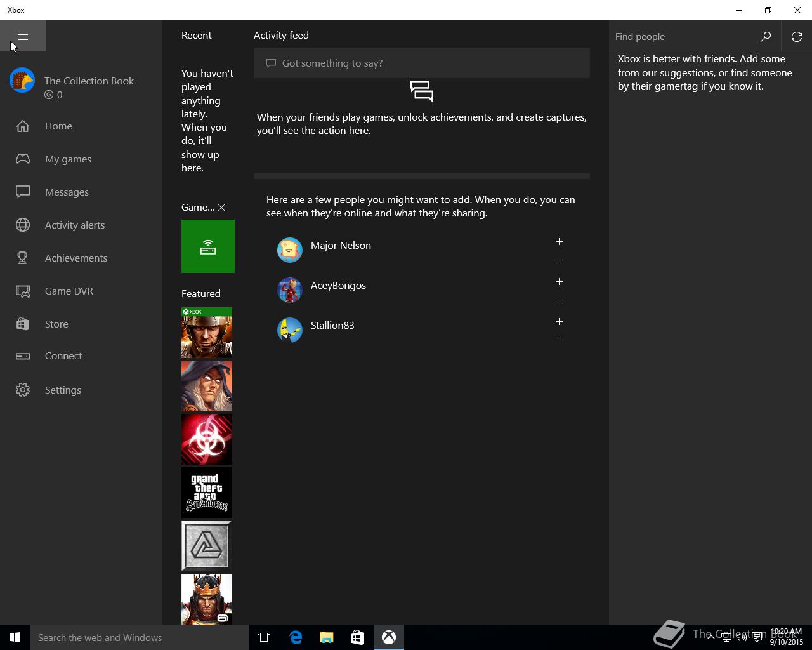Screen dimensions: 812x650
Task: Open featured hooded wizard game thumbnail
Action: click(x=207, y=386)
